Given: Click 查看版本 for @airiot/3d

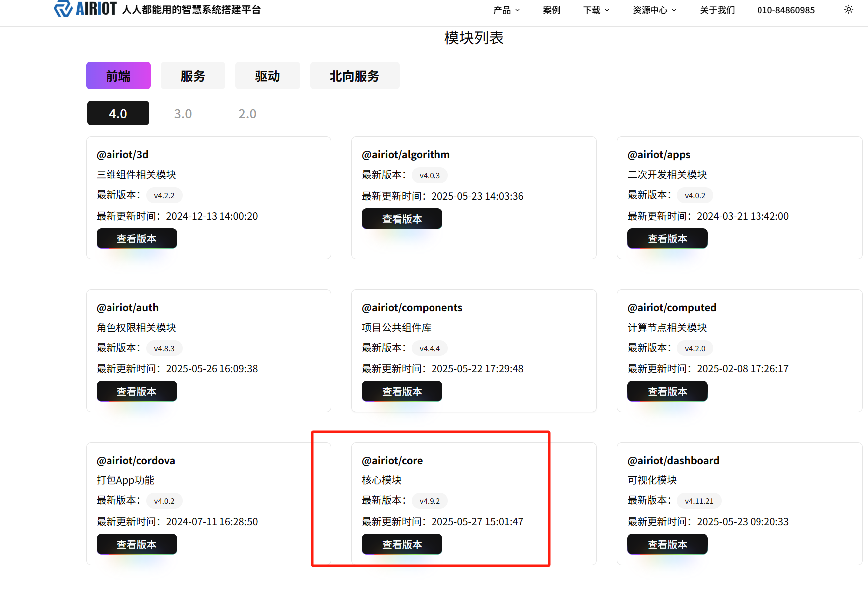Looking at the screenshot, I should pyautogui.click(x=137, y=238).
